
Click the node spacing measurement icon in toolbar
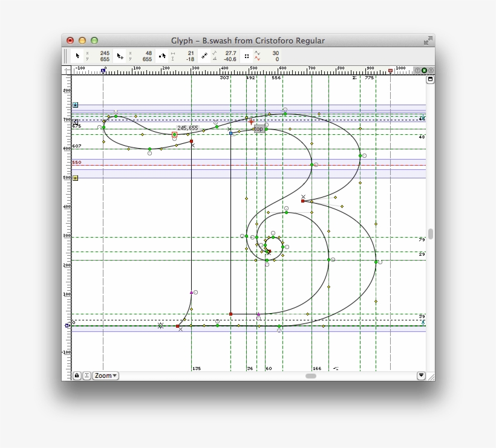174,56
